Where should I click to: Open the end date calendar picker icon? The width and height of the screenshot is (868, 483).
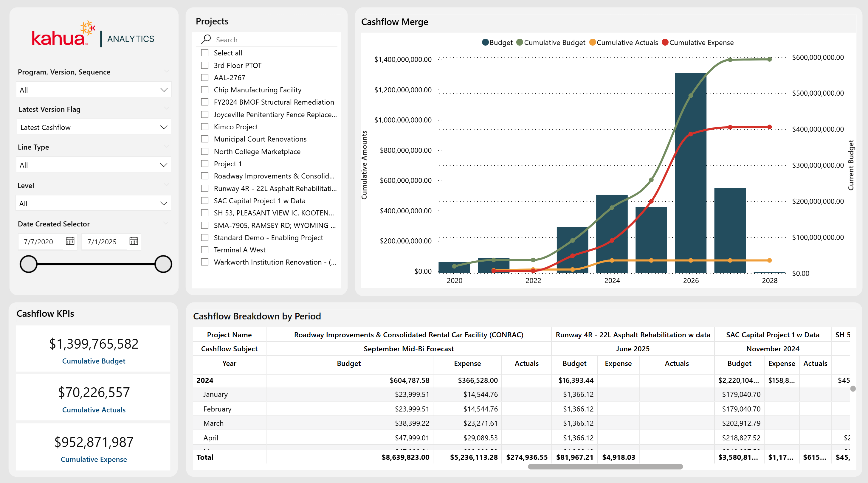pyautogui.click(x=134, y=241)
